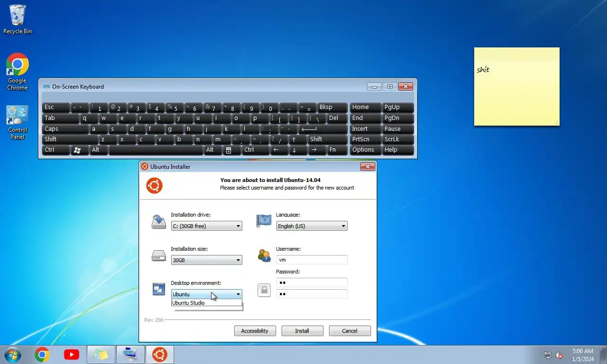Click the Install button
The height and width of the screenshot is (364, 607).
(302, 331)
